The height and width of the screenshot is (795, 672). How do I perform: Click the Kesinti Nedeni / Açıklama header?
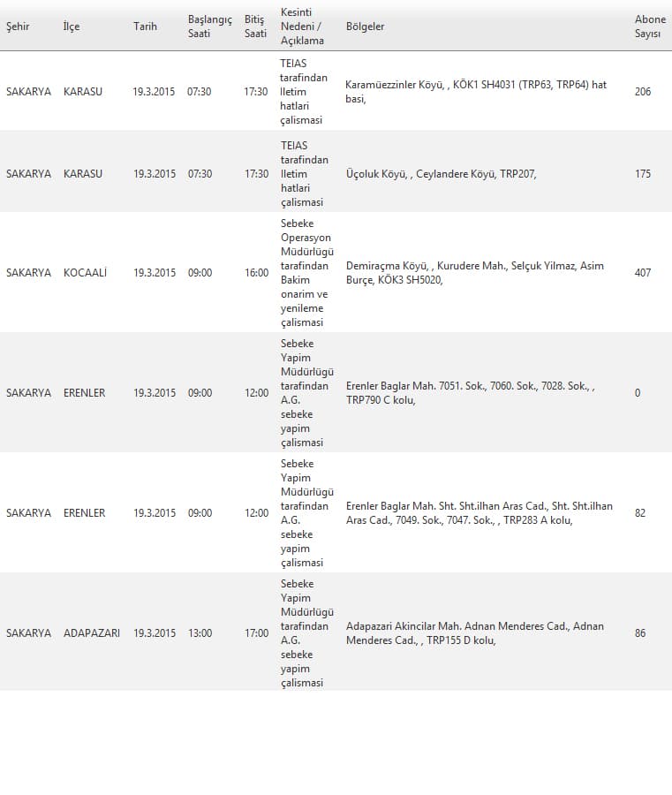(302, 26)
